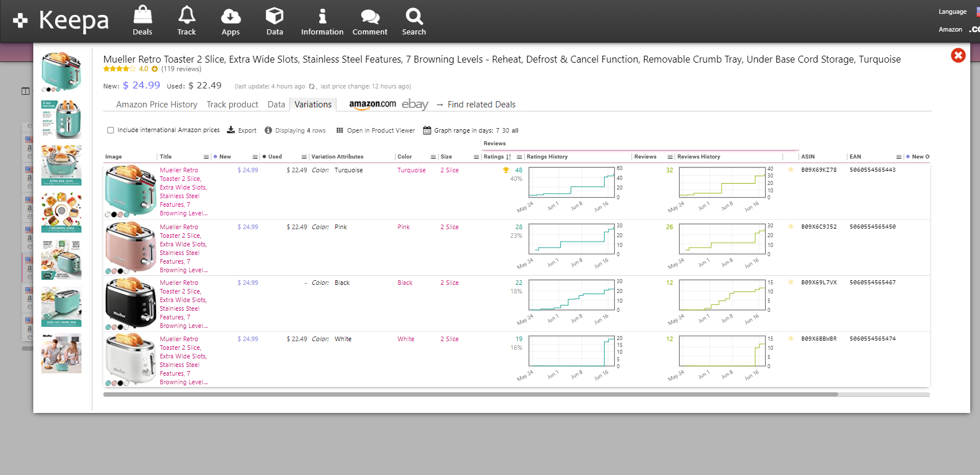This screenshot has width=980, height=475.
Task: Click the pink toaster image in table
Action: tap(130, 248)
